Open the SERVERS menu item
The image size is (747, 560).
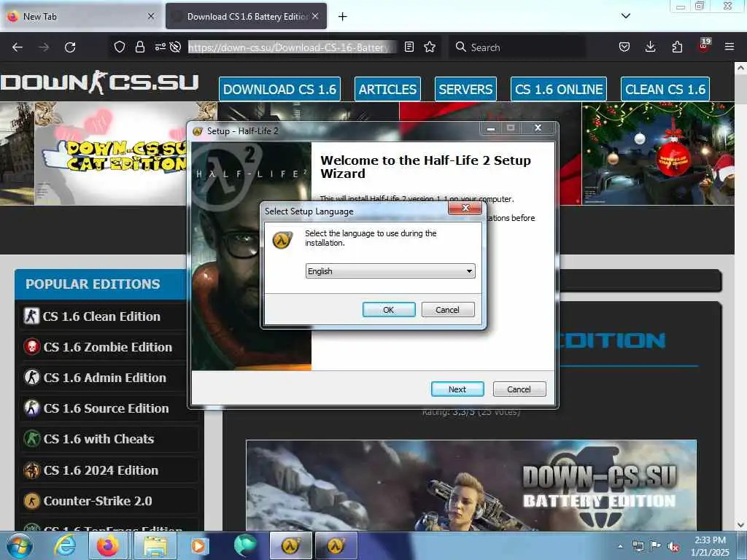[465, 89]
